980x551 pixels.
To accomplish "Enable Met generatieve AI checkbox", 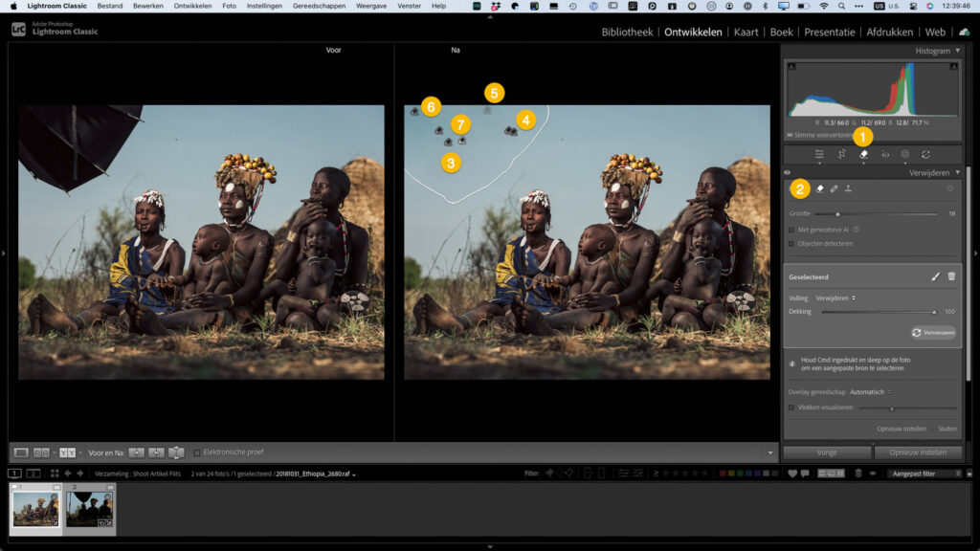I will point(791,230).
